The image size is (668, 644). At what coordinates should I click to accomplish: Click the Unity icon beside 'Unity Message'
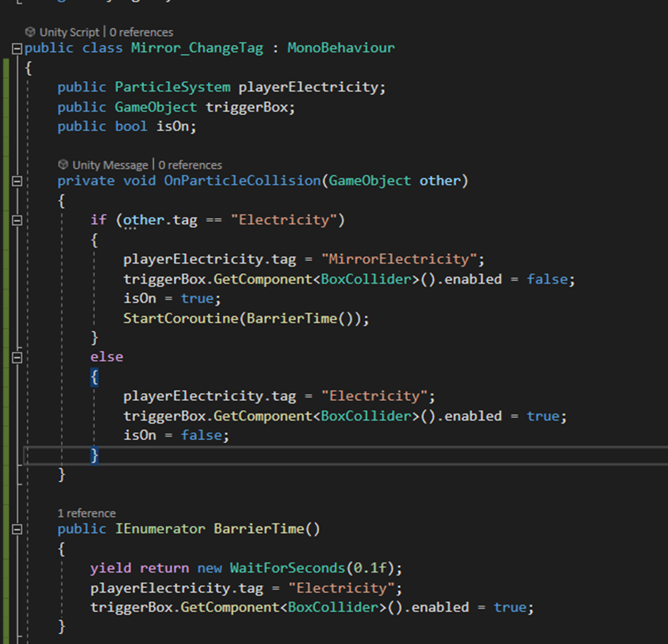pyautogui.click(x=63, y=164)
